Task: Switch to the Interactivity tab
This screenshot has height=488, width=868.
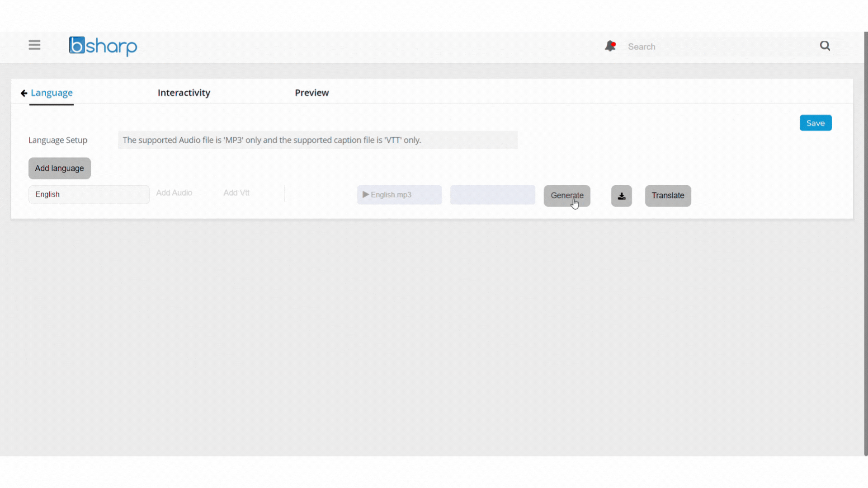Action: coord(184,92)
